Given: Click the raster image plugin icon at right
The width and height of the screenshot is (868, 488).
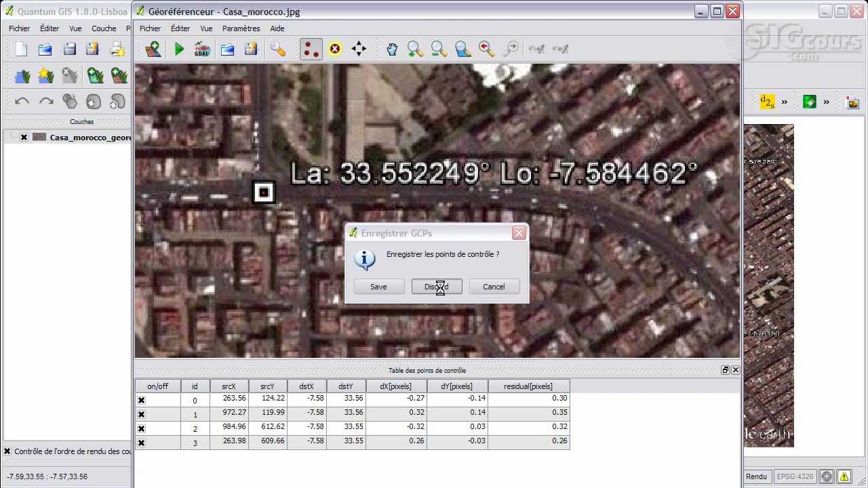Looking at the screenshot, I should [x=852, y=102].
